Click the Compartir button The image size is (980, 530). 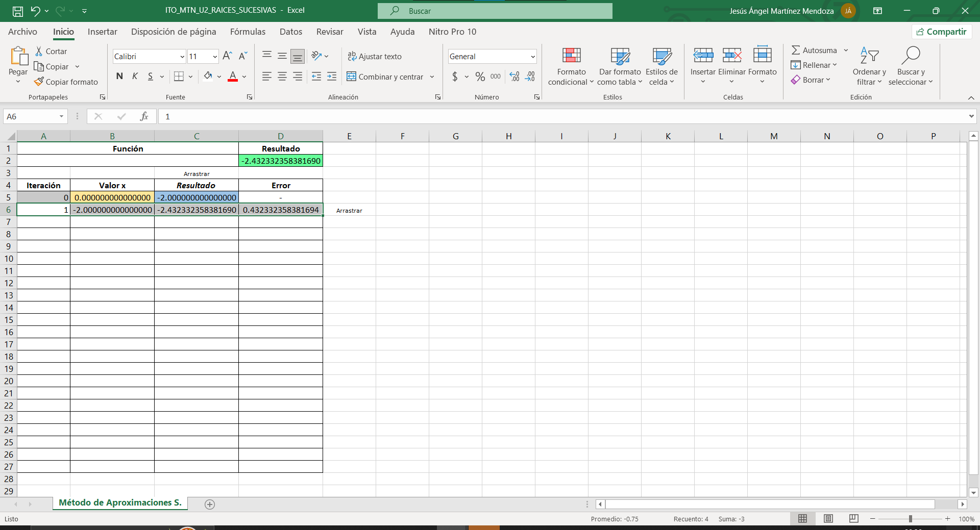pyautogui.click(x=942, y=32)
